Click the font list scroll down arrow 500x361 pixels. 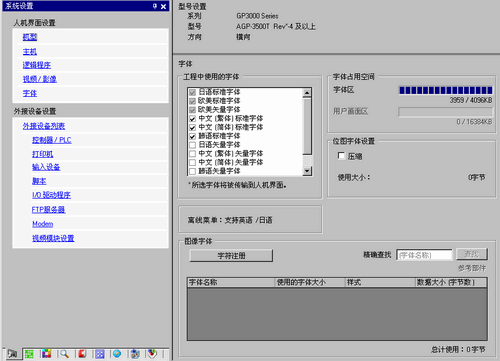pyautogui.click(x=307, y=171)
